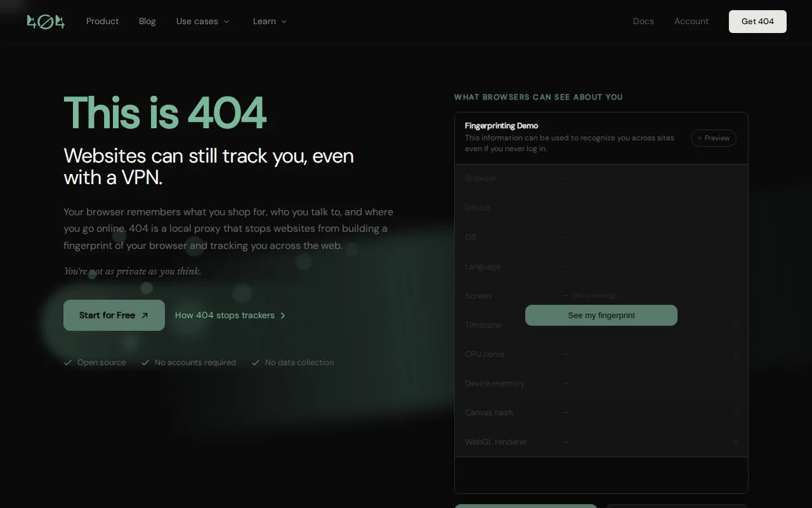Follow How 404 stops trackers link

(230, 315)
